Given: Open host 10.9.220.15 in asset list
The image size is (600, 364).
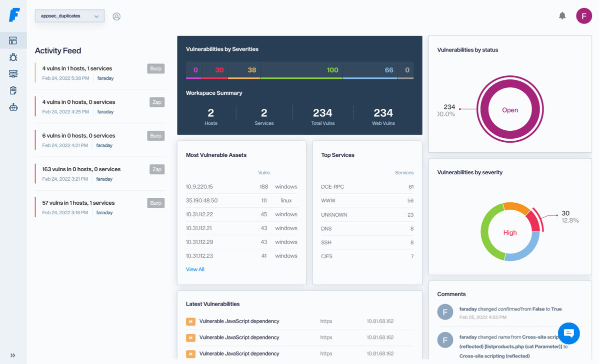Looking at the screenshot, I should tap(199, 187).
